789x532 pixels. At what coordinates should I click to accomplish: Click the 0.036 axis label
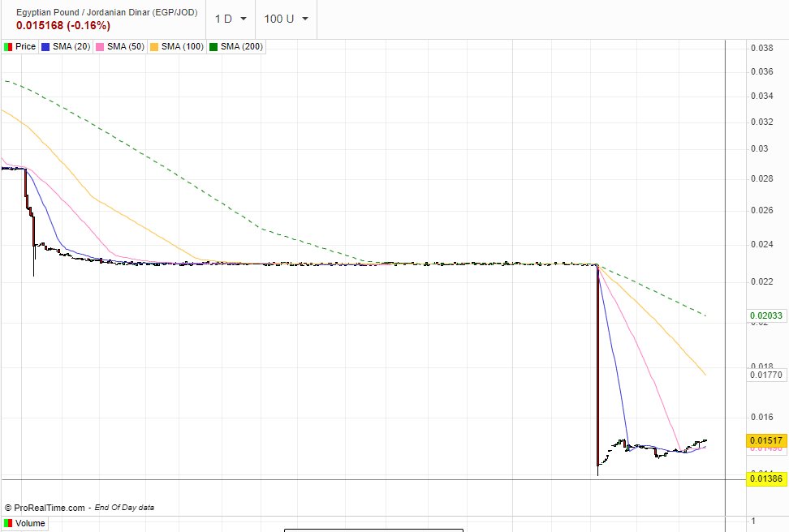[762, 71]
